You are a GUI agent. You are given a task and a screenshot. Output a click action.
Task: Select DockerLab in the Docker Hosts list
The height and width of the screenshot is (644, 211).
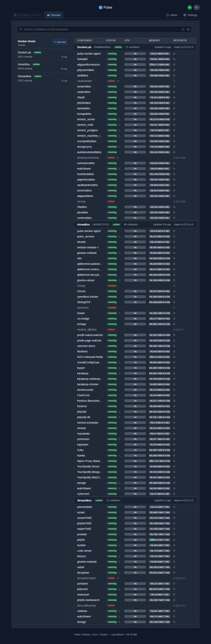pos(24,52)
